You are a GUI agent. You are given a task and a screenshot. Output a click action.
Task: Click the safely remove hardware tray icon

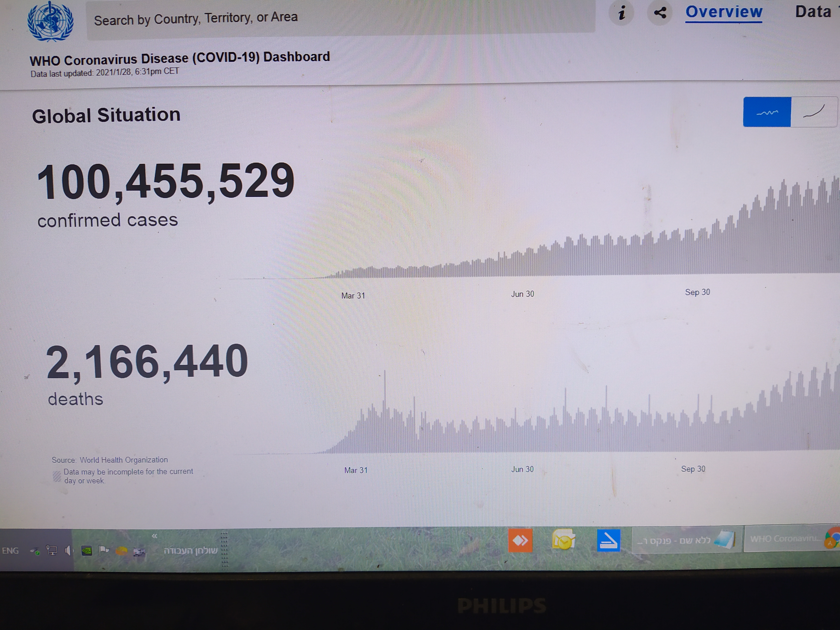[35, 551]
